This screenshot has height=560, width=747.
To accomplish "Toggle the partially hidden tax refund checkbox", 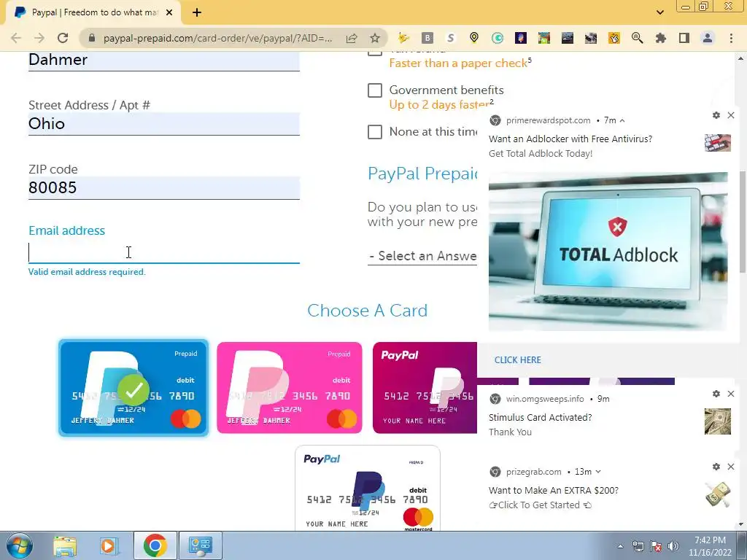I will 375,52.
